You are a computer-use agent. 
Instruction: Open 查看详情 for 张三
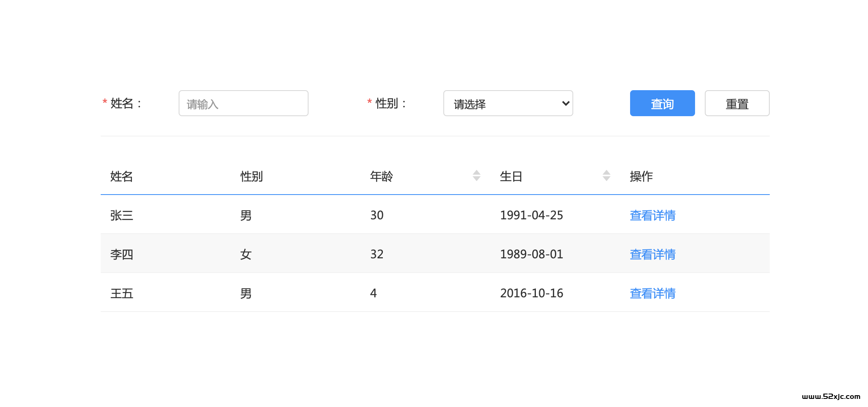point(652,215)
